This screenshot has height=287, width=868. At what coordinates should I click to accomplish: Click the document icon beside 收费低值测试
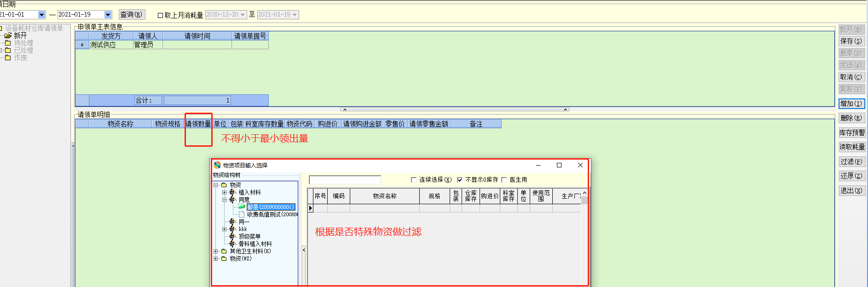[x=242, y=214]
